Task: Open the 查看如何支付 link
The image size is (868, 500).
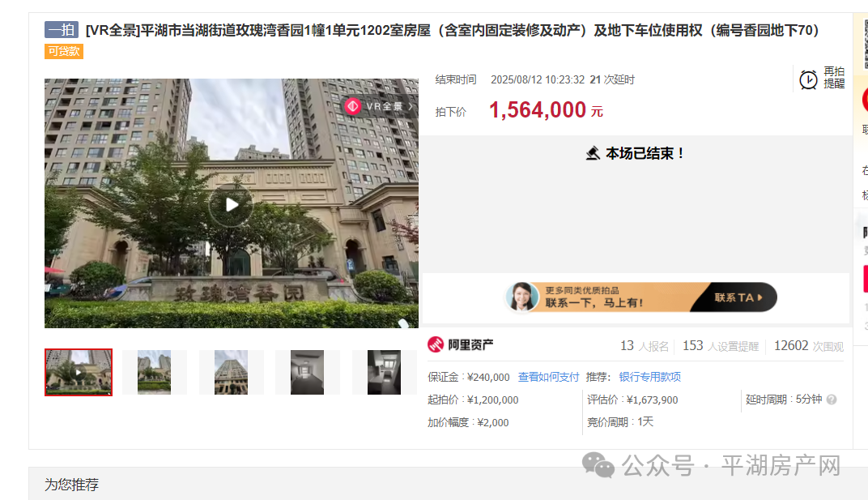Action: tap(548, 377)
